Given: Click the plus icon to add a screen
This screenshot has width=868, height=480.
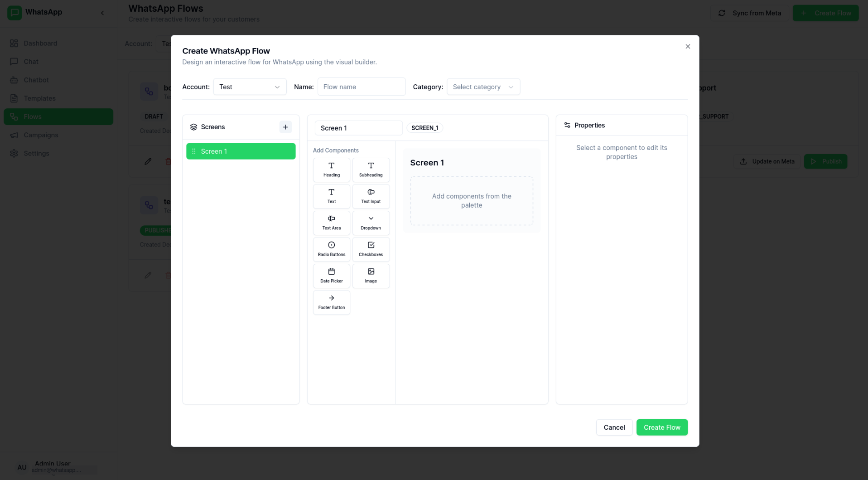Looking at the screenshot, I should tap(285, 127).
